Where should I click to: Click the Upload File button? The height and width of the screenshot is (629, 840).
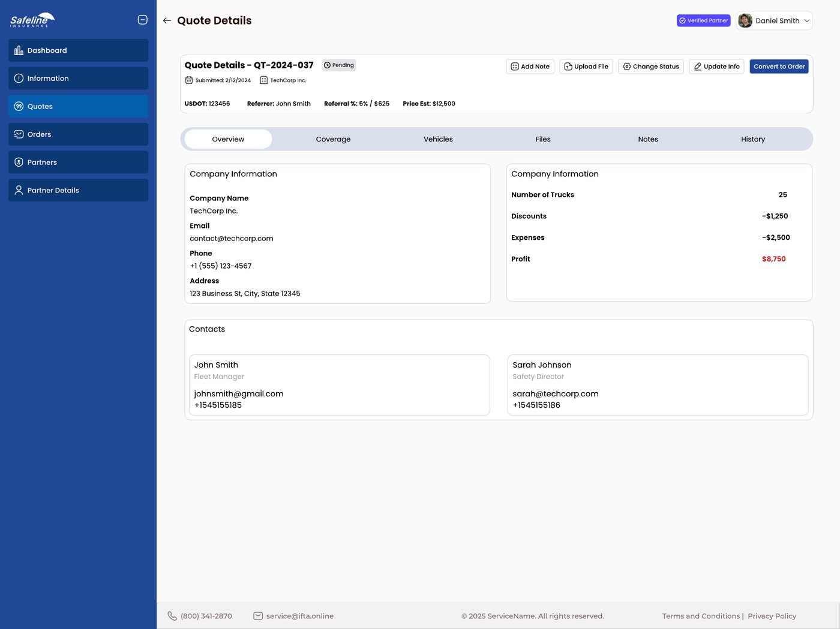[586, 67]
